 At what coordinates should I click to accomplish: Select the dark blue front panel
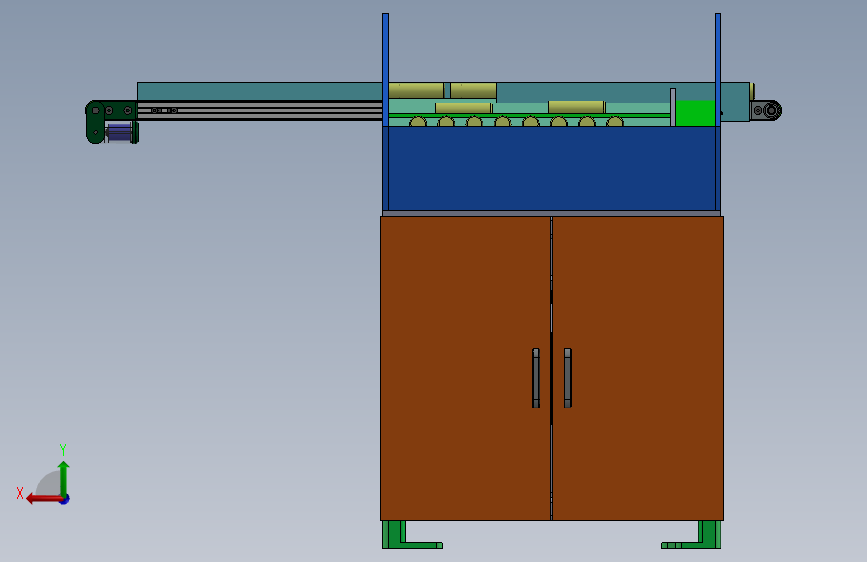point(552,169)
